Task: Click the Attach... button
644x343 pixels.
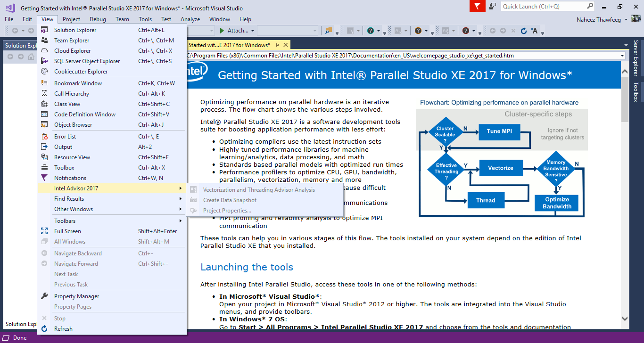Action: click(238, 31)
